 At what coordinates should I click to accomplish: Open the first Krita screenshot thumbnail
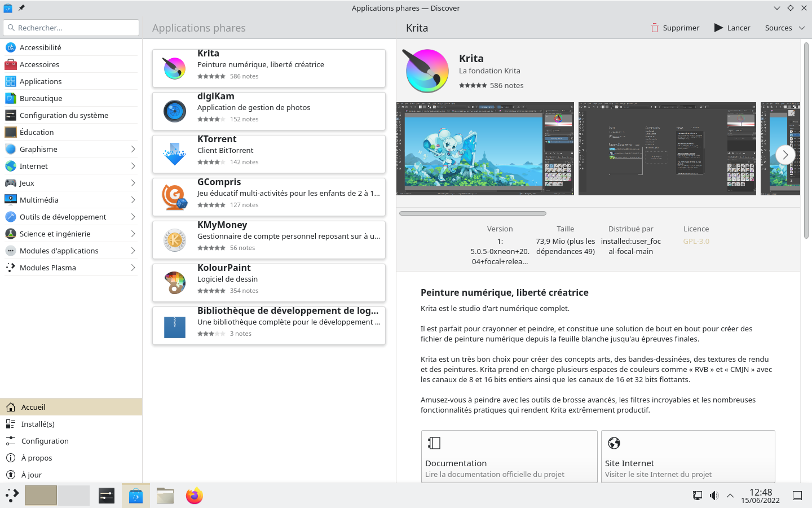(485, 148)
